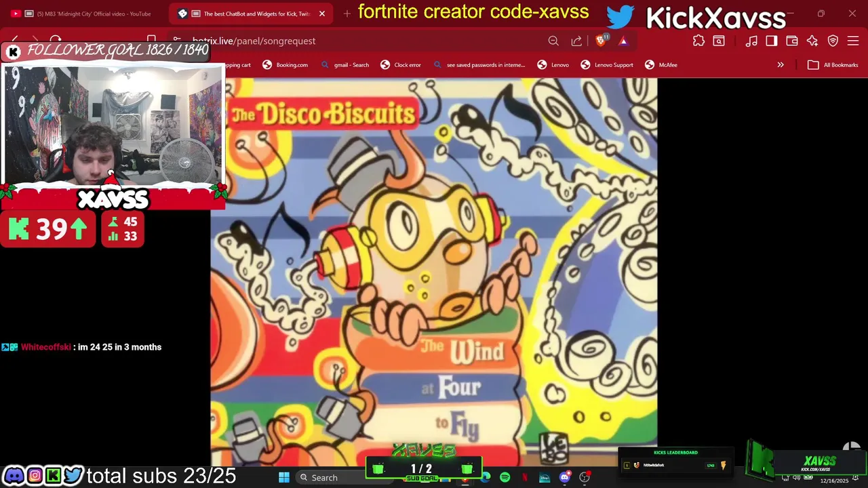The image size is (868, 488).
Task: Click the Kick icon in the overlay social row
Action: pyautogui.click(x=54, y=476)
